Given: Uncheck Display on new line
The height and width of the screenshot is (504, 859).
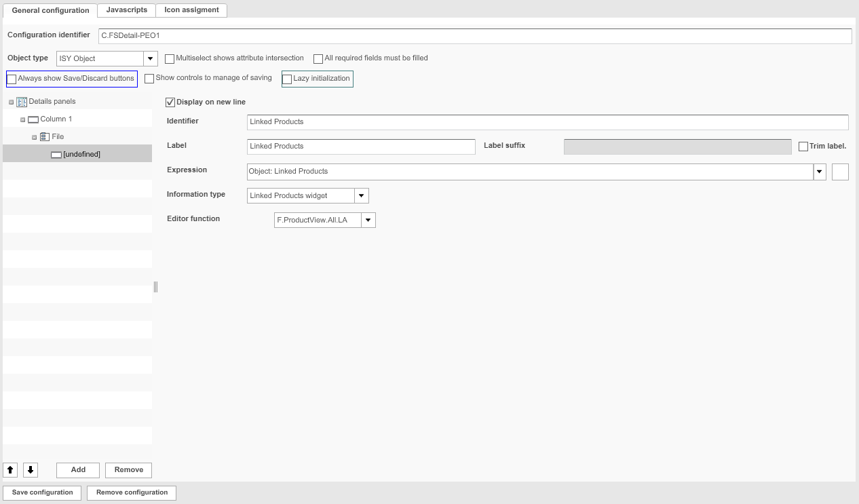Looking at the screenshot, I should pyautogui.click(x=170, y=102).
